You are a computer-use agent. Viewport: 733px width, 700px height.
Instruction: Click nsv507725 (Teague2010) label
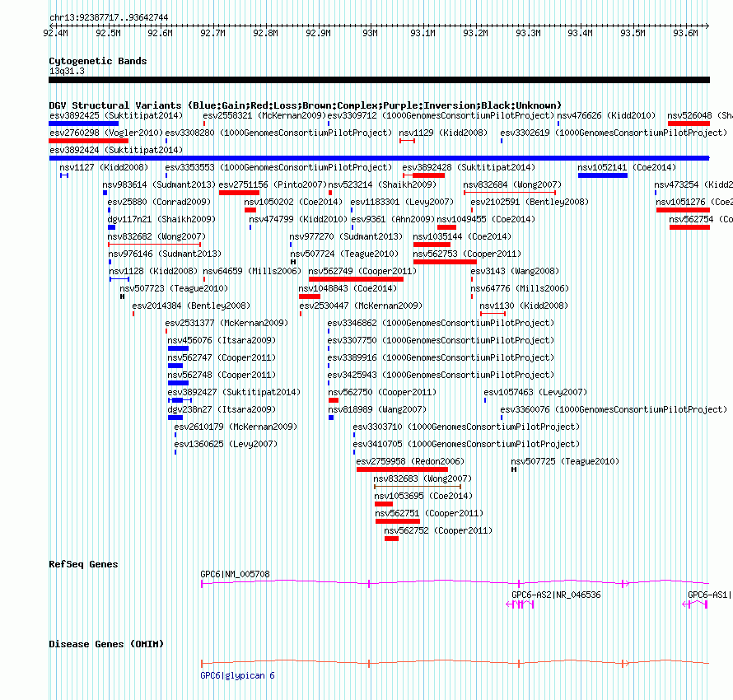coord(565,461)
